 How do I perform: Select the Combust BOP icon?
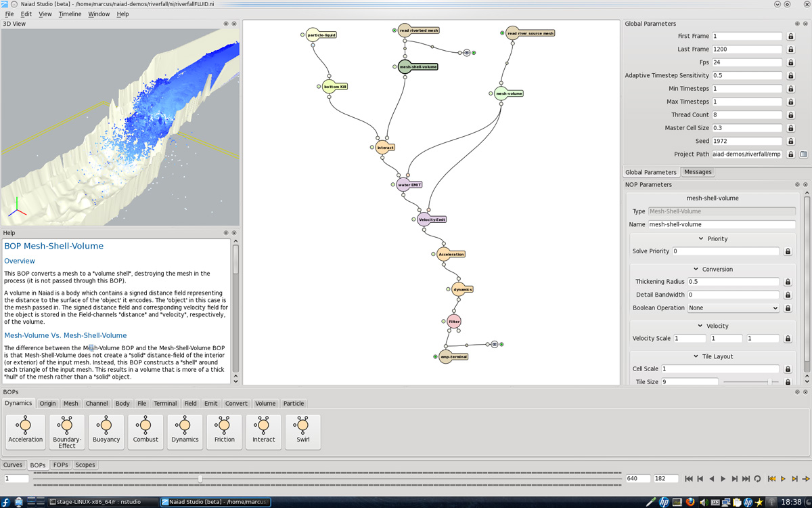coord(145,431)
